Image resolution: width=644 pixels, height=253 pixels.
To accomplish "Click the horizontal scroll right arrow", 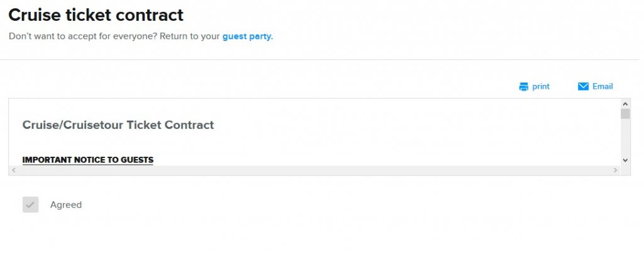I will pos(616,171).
